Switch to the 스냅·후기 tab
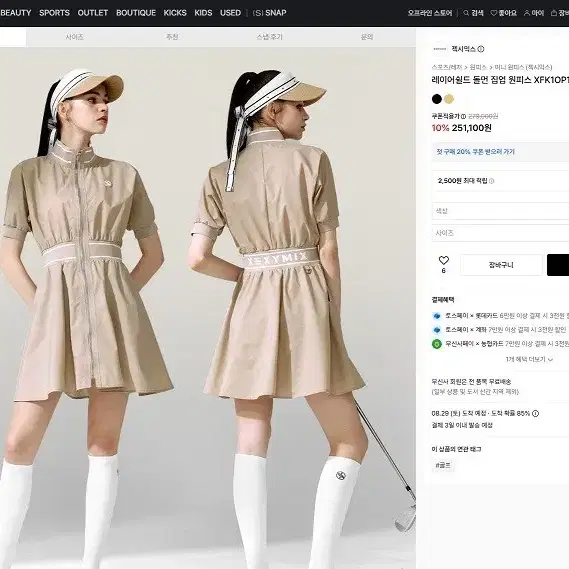This screenshot has width=569, height=569. [269, 37]
